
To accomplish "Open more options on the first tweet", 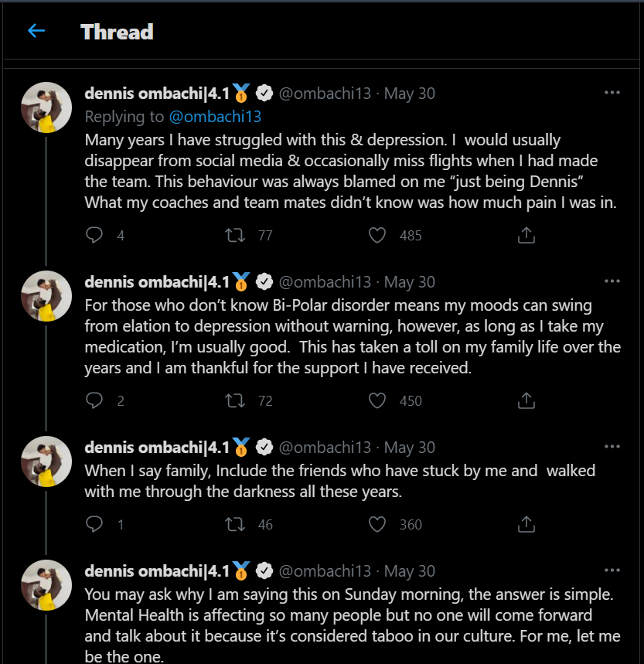I will point(612,93).
